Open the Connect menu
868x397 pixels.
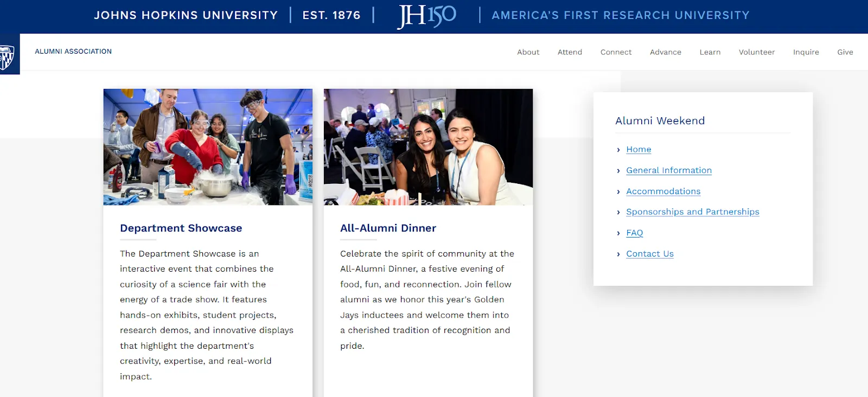click(x=616, y=52)
